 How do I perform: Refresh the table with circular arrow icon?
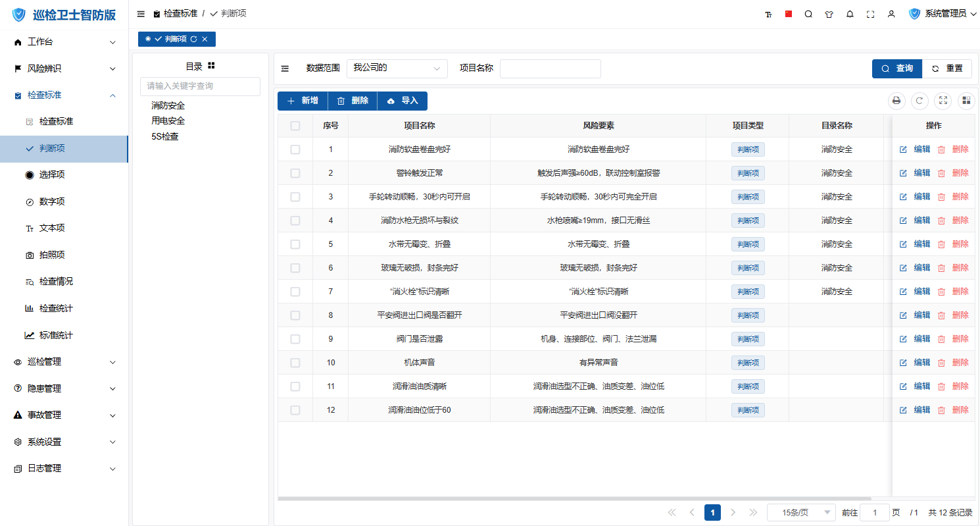pyautogui.click(x=919, y=101)
